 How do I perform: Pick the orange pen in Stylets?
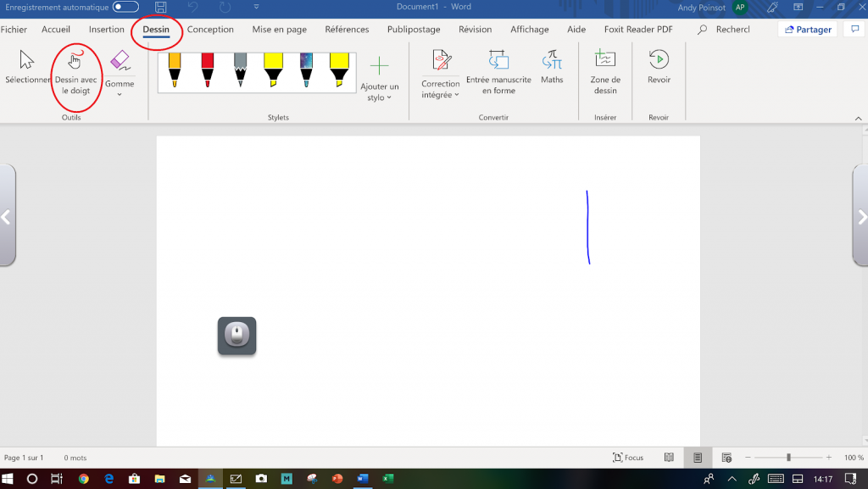pos(175,70)
